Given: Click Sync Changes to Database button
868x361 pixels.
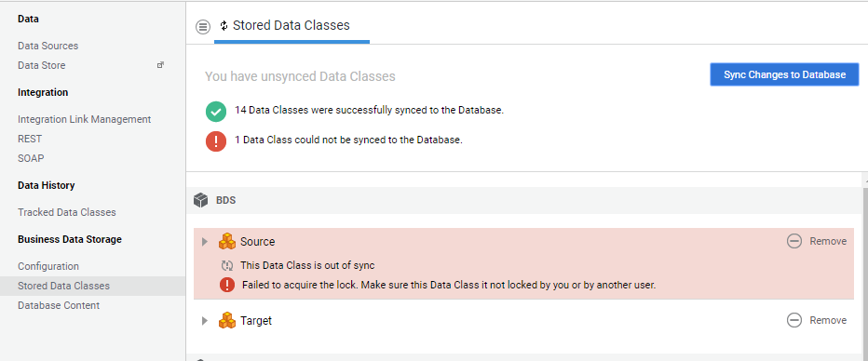Looking at the screenshot, I should pos(784,74).
